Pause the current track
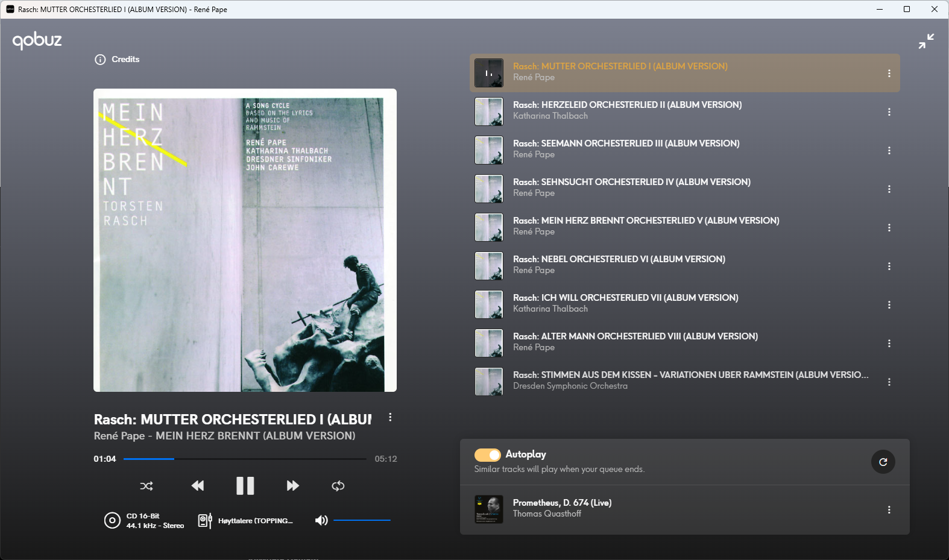 pyautogui.click(x=245, y=486)
